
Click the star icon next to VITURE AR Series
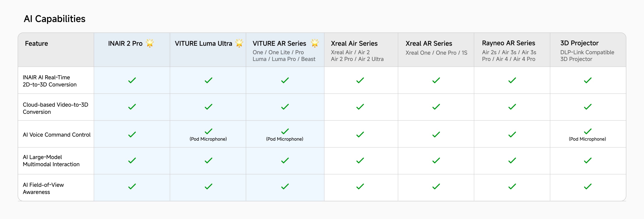click(314, 43)
